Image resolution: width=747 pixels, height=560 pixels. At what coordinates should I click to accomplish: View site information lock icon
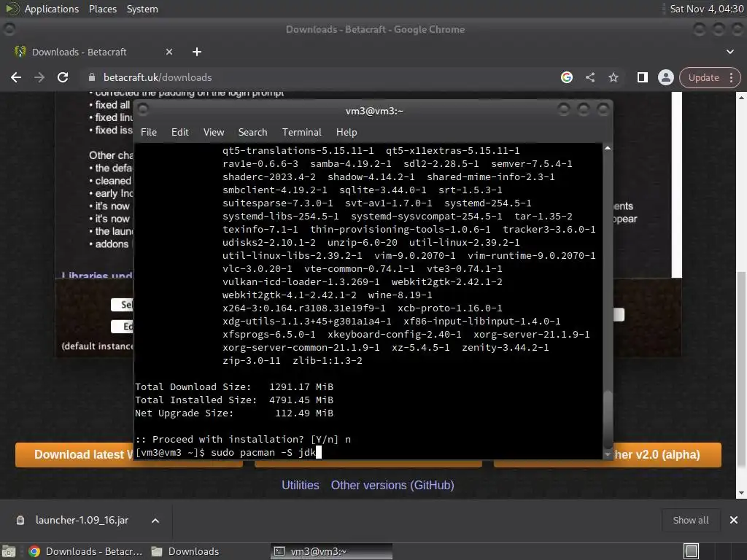(x=93, y=77)
